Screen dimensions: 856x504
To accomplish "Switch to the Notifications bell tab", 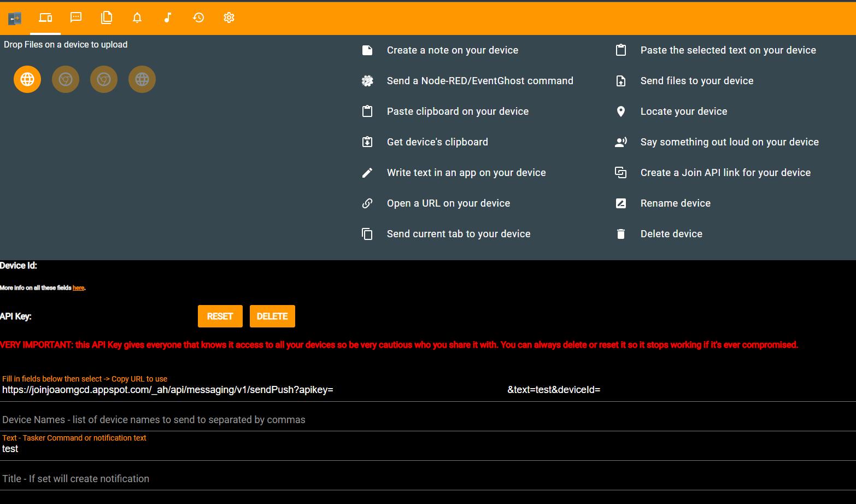I will (x=137, y=17).
